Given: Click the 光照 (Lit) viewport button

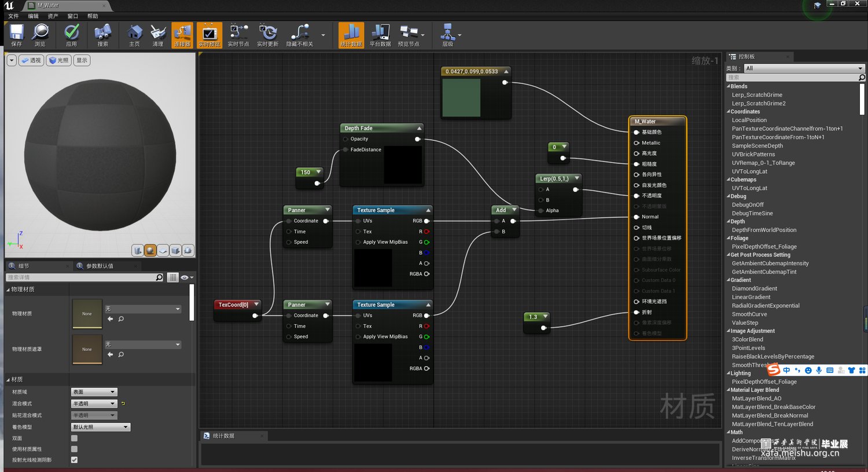Looking at the screenshot, I should (x=59, y=60).
